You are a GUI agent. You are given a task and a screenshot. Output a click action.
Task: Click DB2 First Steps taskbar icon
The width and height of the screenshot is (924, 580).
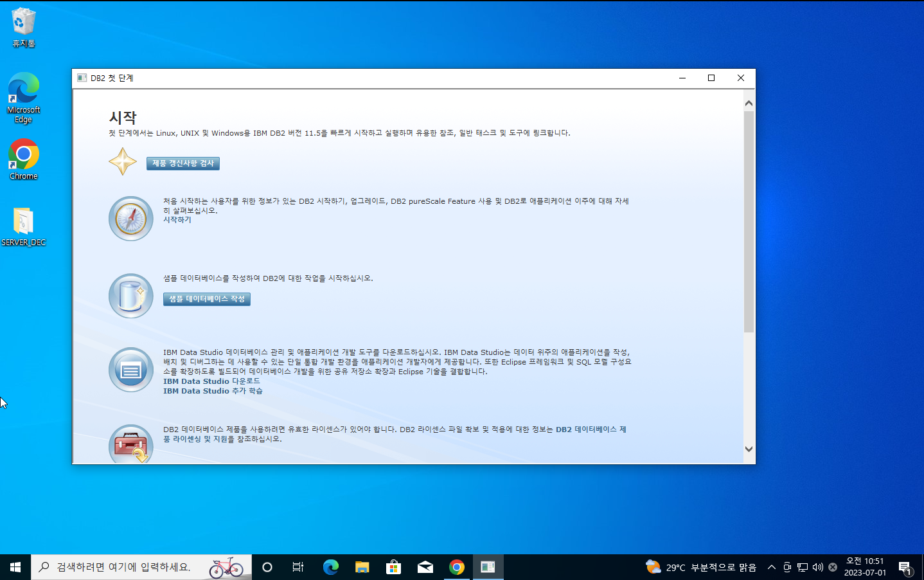click(x=488, y=567)
